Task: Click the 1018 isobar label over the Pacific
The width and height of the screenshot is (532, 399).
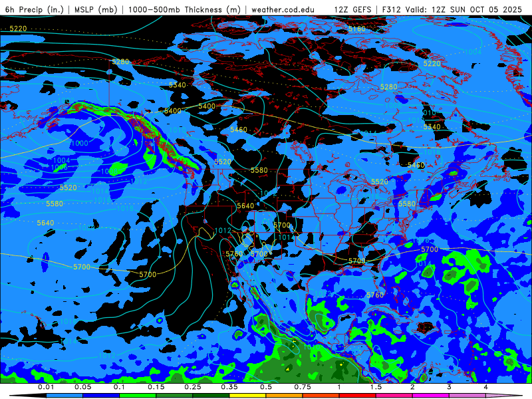Action: (x=125, y=208)
